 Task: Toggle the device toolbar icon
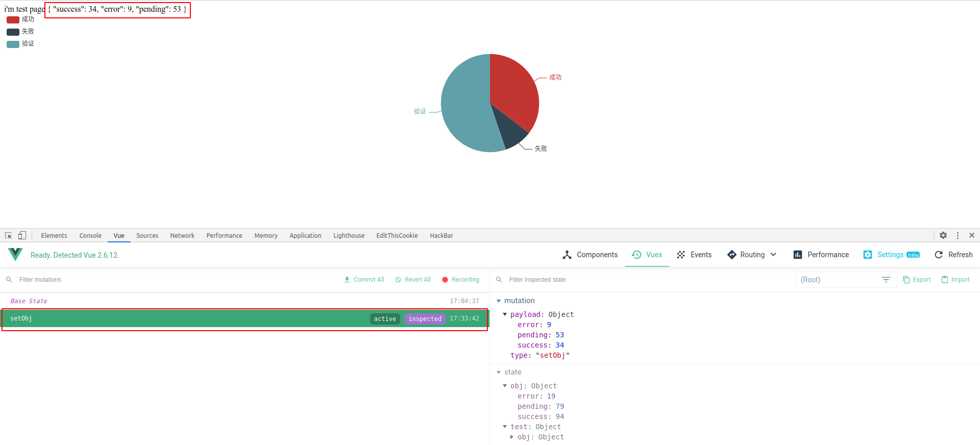coord(22,235)
